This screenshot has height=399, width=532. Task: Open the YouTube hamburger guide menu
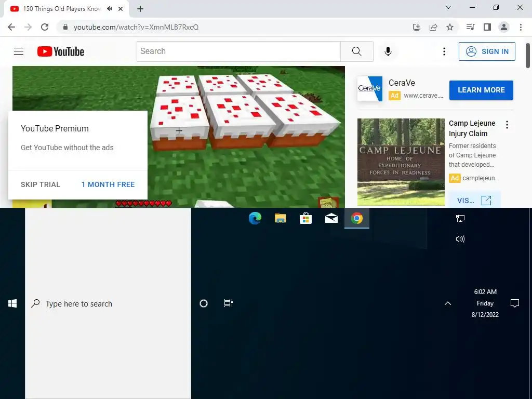(19, 51)
